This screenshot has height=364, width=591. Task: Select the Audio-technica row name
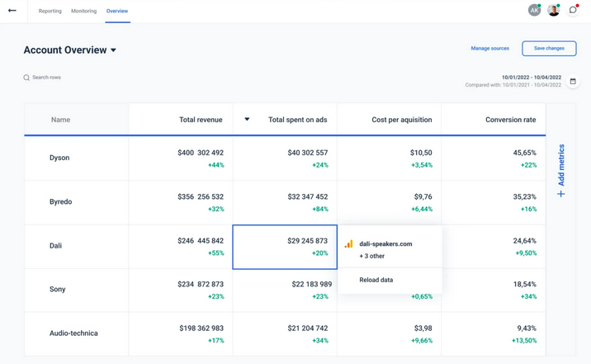tap(73, 333)
